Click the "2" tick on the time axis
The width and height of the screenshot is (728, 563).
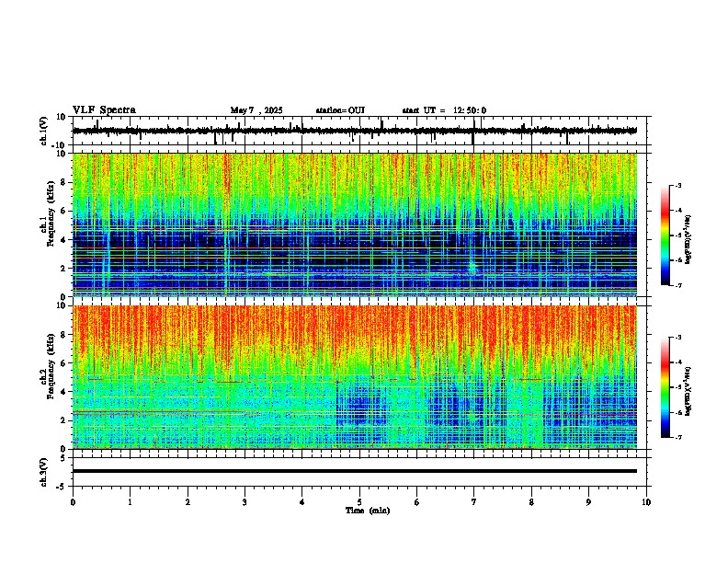(188, 502)
